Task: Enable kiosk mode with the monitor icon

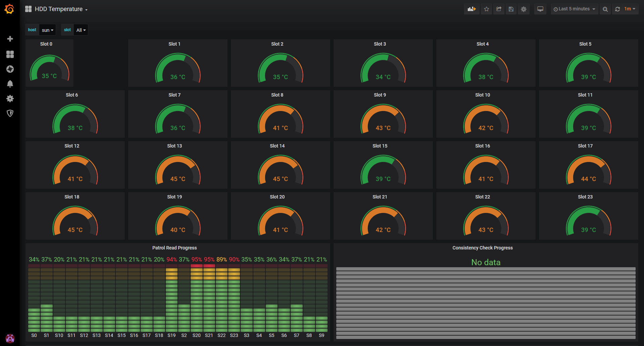Action: pyautogui.click(x=540, y=9)
